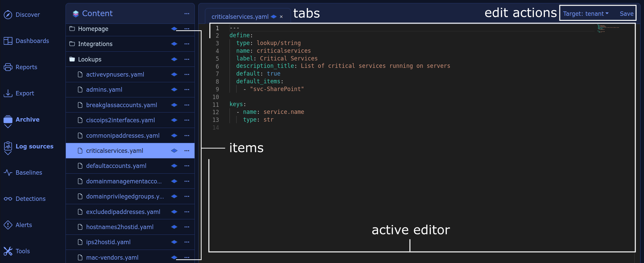Expand the Log sources section
Viewport: 644px width, 263px height.
pyautogui.click(x=8, y=154)
